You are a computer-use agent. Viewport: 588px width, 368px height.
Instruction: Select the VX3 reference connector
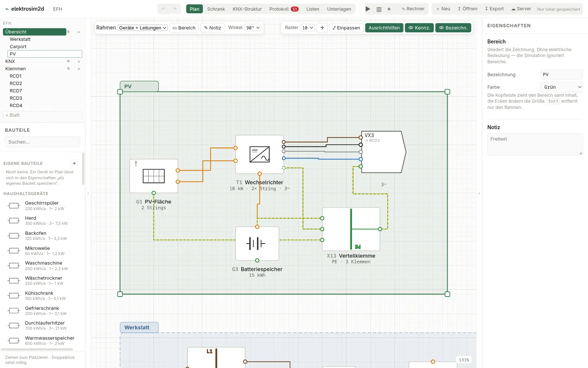pyautogui.click(x=383, y=152)
